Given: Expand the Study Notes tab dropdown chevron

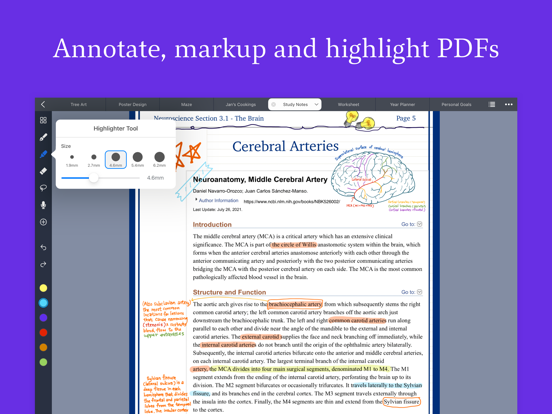Looking at the screenshot, I should tap(316, 105).
